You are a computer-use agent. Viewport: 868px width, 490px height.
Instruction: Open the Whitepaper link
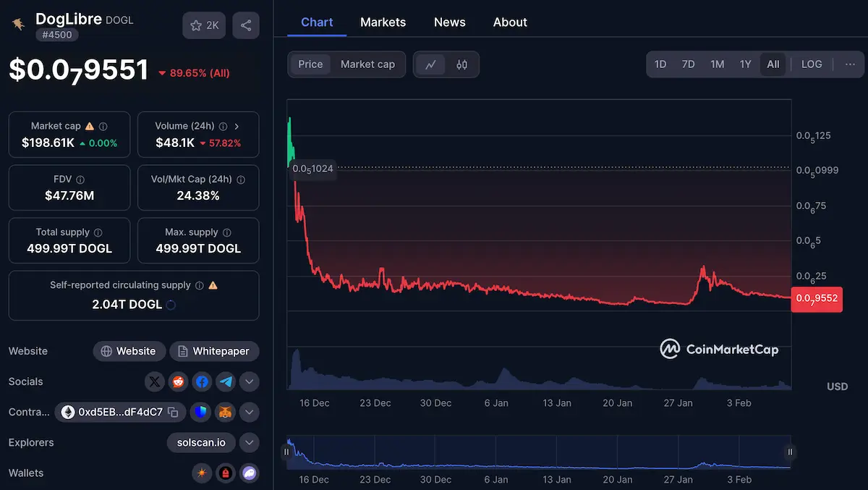[x=214, y=351]
